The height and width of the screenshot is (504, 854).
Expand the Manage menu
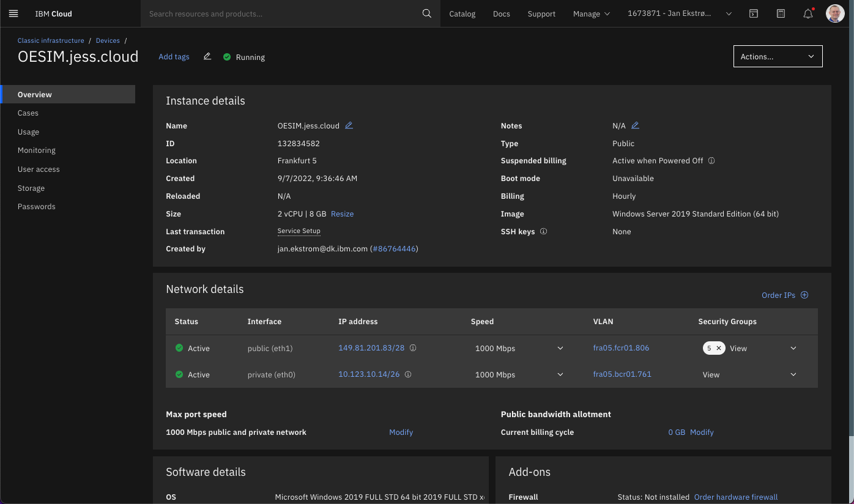click(x=591, y=13)
